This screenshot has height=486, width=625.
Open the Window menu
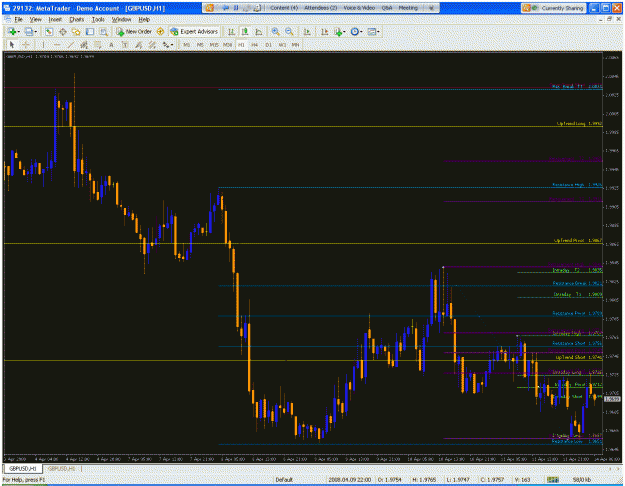pyautogui.click(x=121, y=19)
